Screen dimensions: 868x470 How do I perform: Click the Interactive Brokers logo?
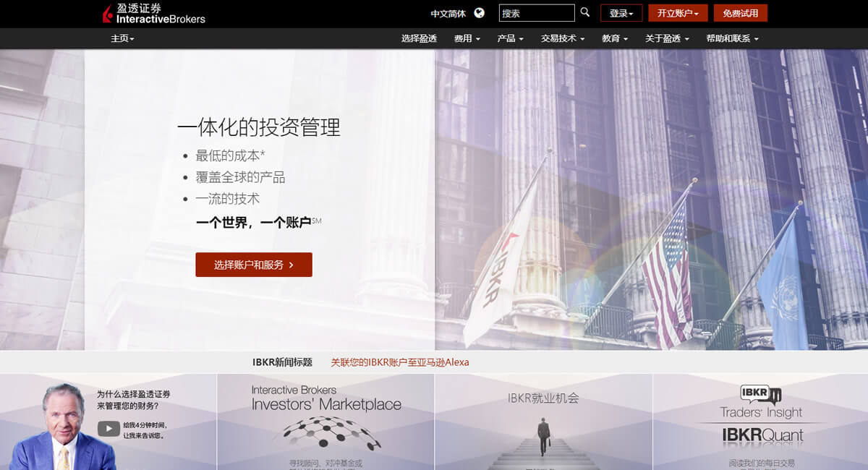click(153, 13)
